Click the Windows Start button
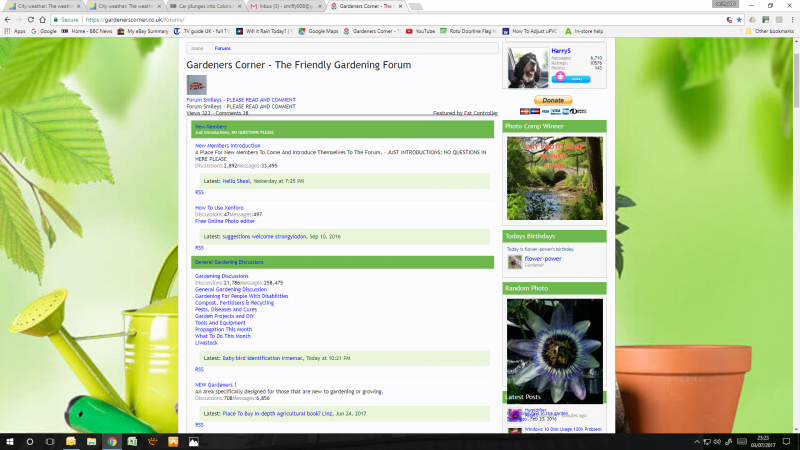 [x=8, y=441]
